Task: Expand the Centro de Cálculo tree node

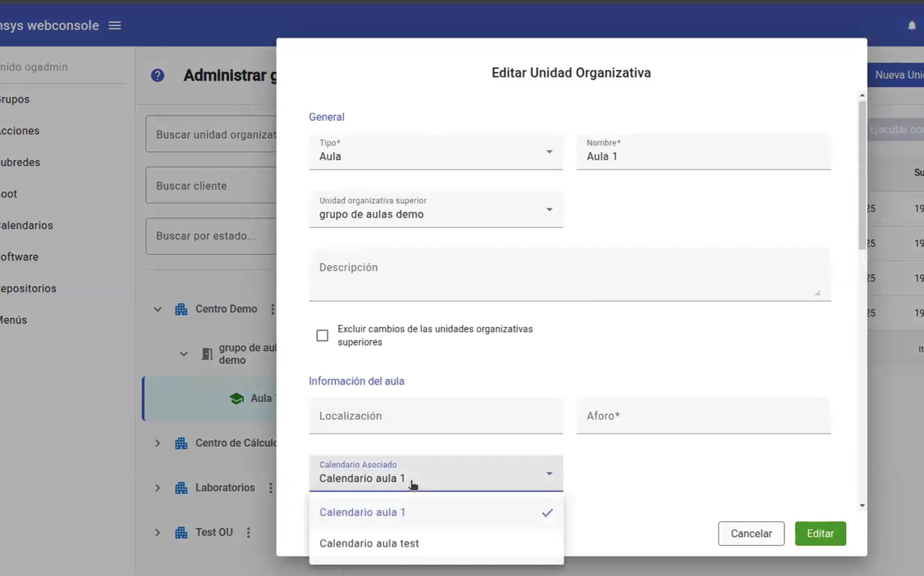Action: click(157, 443)
